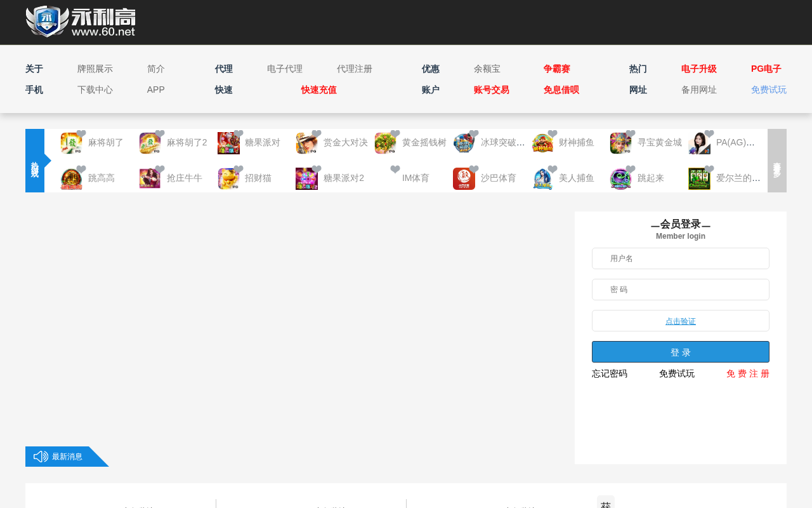
Task: Select APP in the navigation
Action: pyautogui.click(x=156, y=90)
